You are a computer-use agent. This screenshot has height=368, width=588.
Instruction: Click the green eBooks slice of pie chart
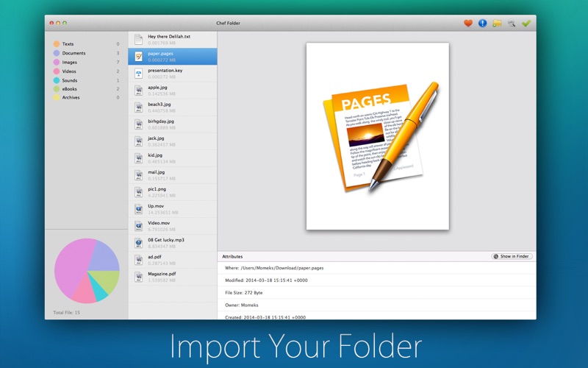point(107,280)
